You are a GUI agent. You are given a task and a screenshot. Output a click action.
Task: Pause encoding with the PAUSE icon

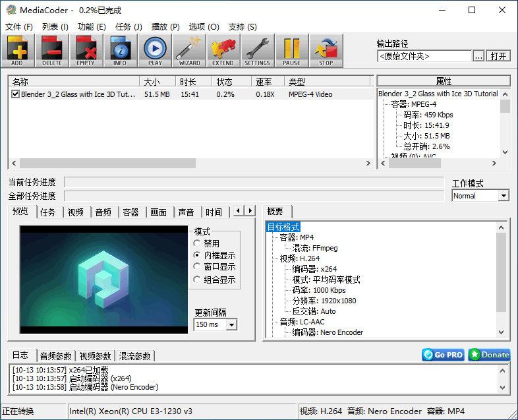coord(291,51)
